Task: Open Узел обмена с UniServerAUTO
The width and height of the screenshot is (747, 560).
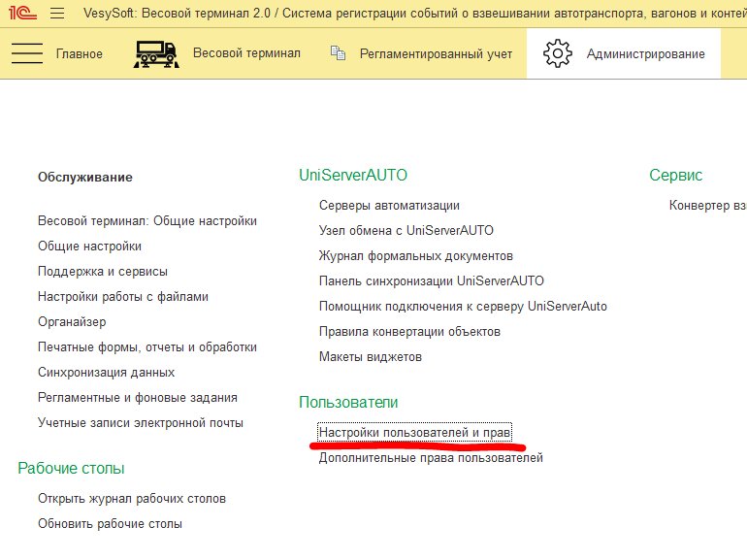Action: pos(406,231)
